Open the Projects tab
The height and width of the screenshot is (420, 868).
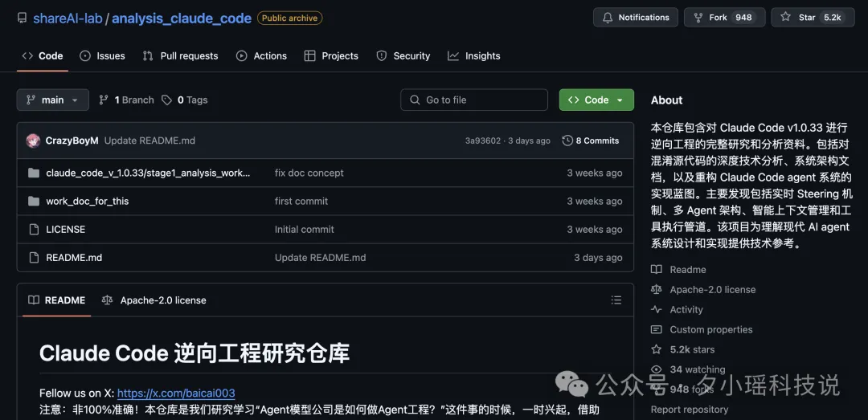[x=331, y=56]
